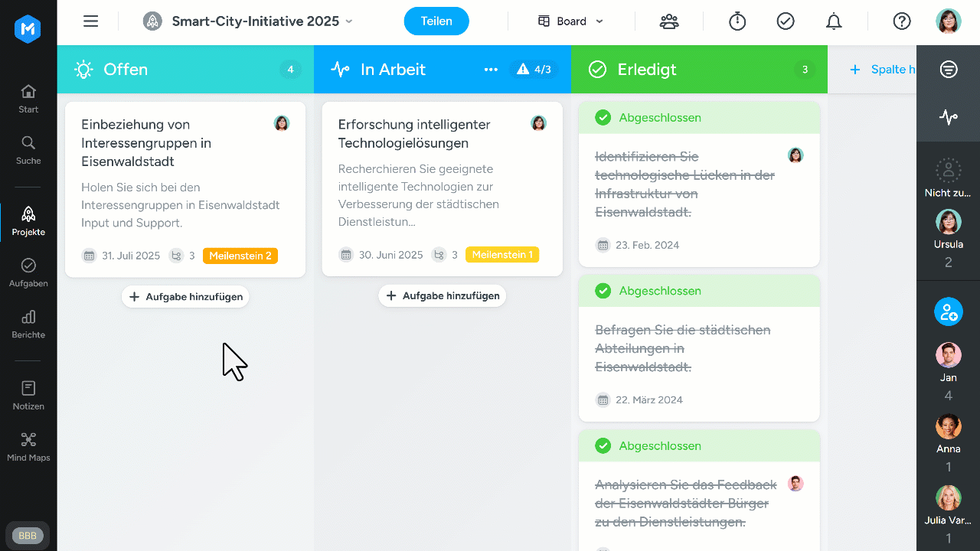Open the help question mark icon
This screenshot has width=980, height=551.
click(902, 21)
